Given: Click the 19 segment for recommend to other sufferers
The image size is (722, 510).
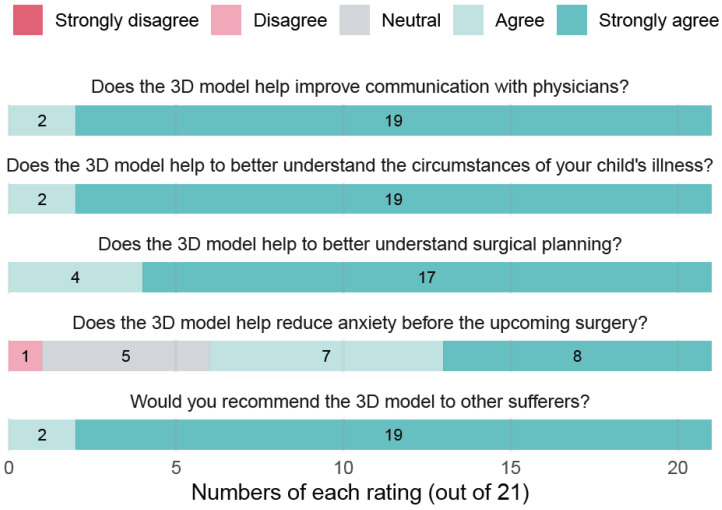Looking at the screenshot, I should pos(394,435).
